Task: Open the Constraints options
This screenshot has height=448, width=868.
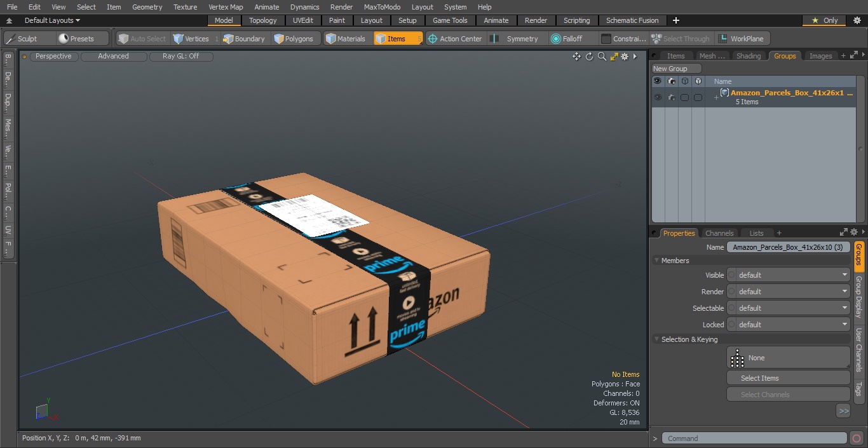Action: pos(623,39)
